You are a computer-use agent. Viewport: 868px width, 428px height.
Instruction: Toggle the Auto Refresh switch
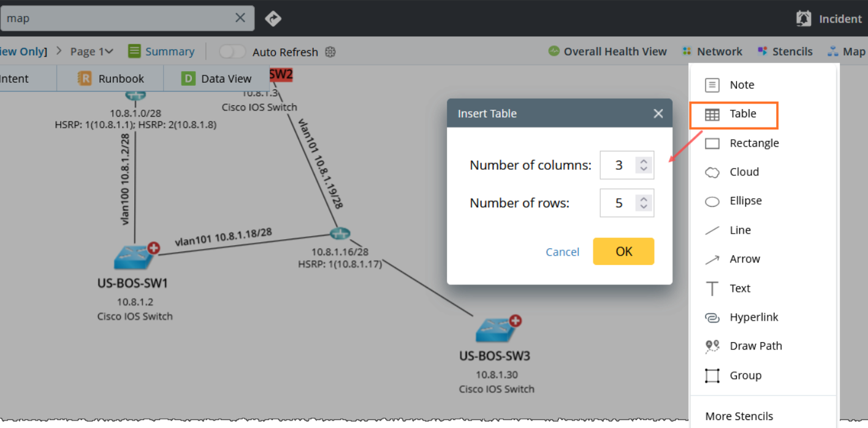[x=232, y=52]
